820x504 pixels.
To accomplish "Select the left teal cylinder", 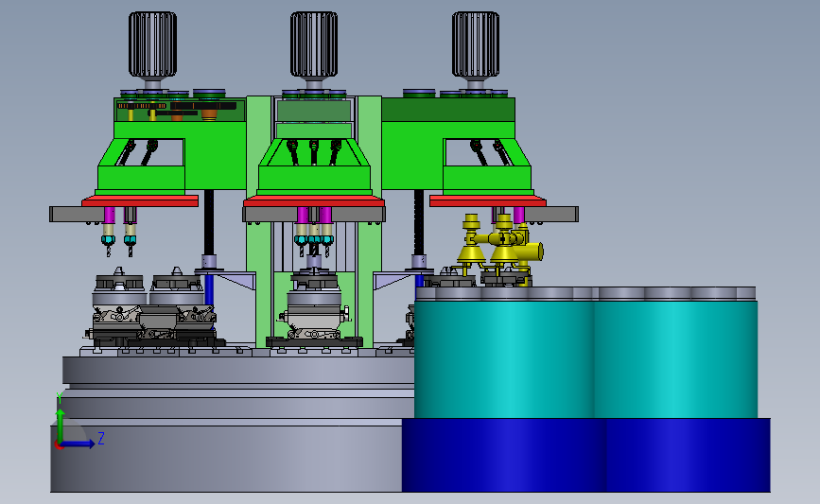I will click(x=504, y=358).
